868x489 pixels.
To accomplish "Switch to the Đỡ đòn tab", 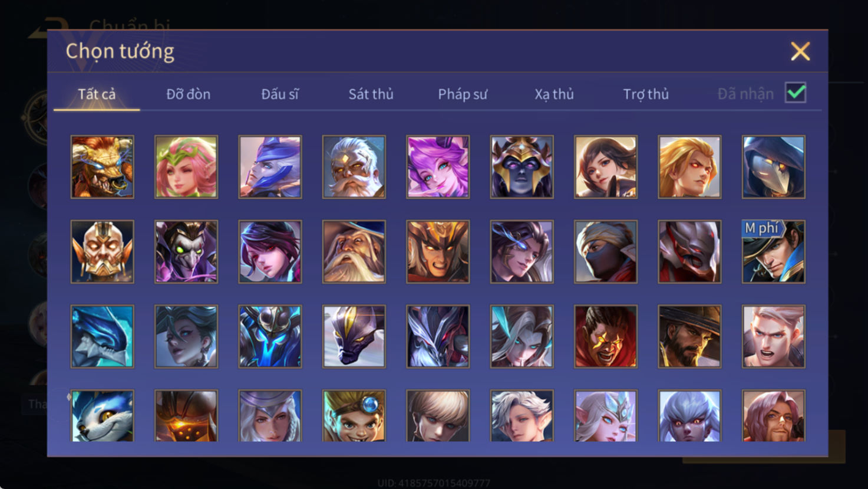I will click(x=188, y=94).
